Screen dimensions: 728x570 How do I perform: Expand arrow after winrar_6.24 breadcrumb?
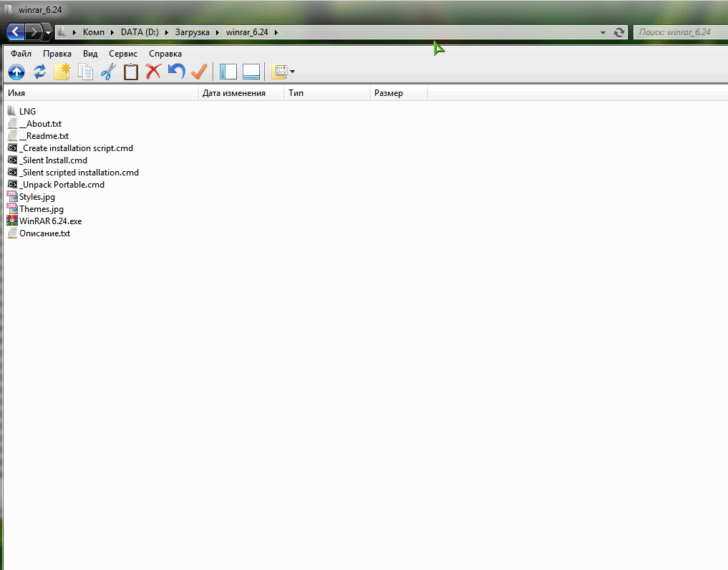coord(276,32)
